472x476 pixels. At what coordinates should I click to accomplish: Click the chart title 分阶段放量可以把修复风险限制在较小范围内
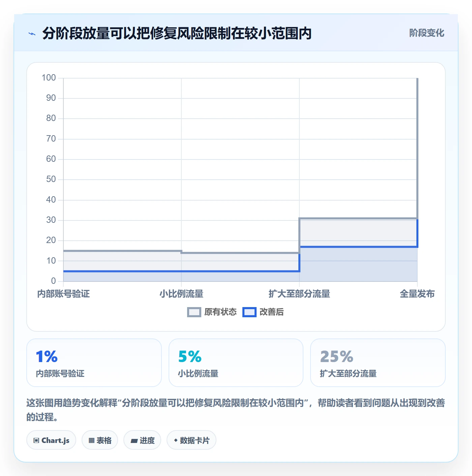177,33
